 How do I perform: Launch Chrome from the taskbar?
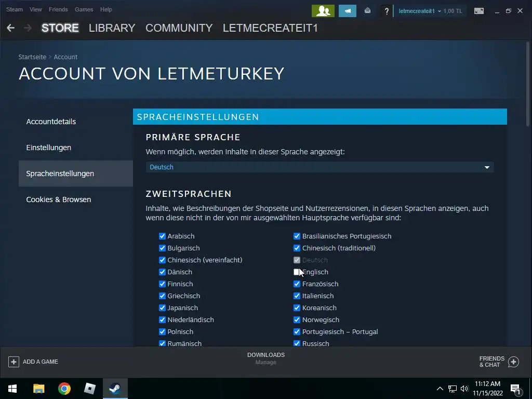point(64,389)
